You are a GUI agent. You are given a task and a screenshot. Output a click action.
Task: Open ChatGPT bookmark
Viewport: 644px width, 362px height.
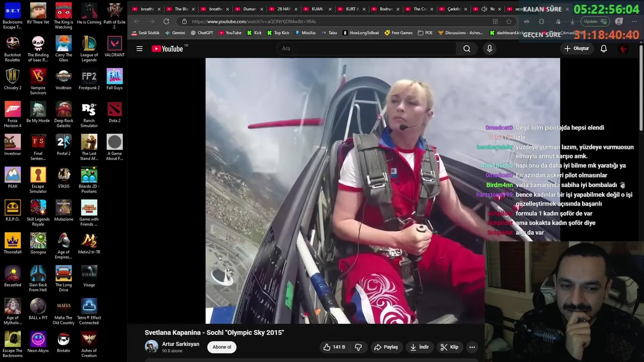click(x=202, y=33)
